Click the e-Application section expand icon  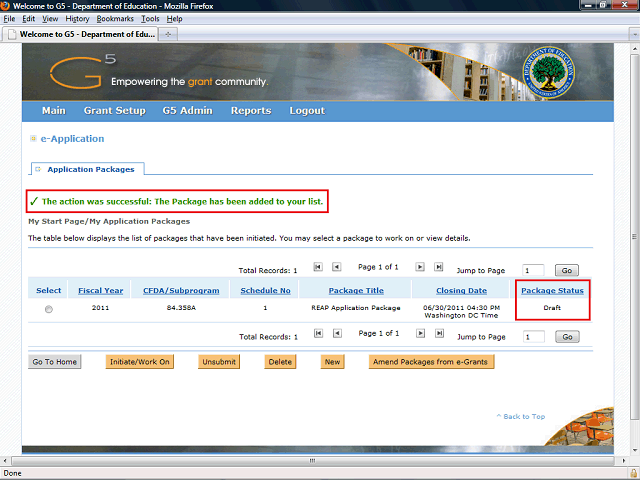[x=33, y=139]
